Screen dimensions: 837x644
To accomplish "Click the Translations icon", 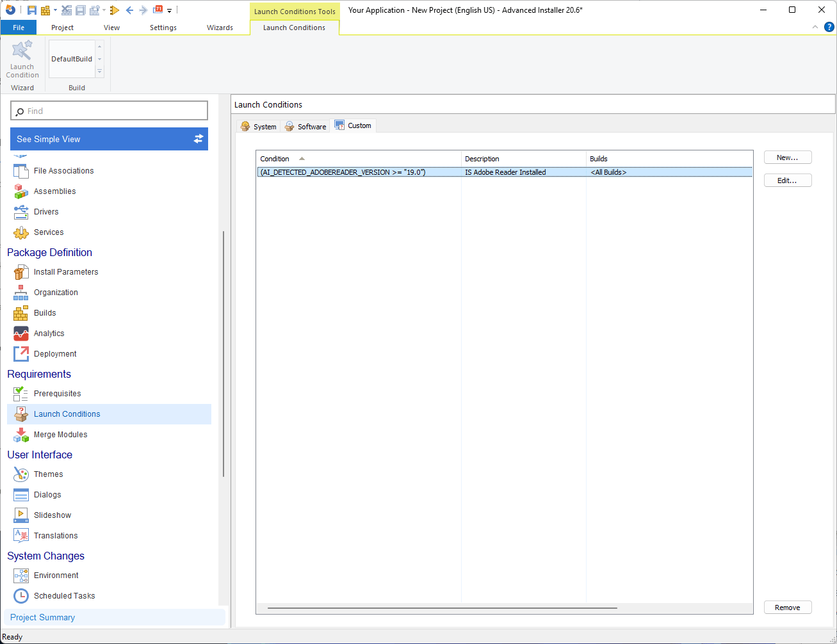I will click(x=21, y=536).
